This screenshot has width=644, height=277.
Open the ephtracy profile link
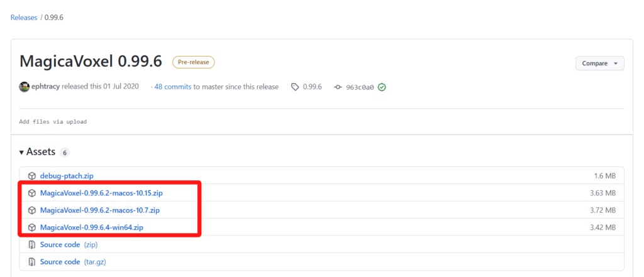[x=45, y=87]
